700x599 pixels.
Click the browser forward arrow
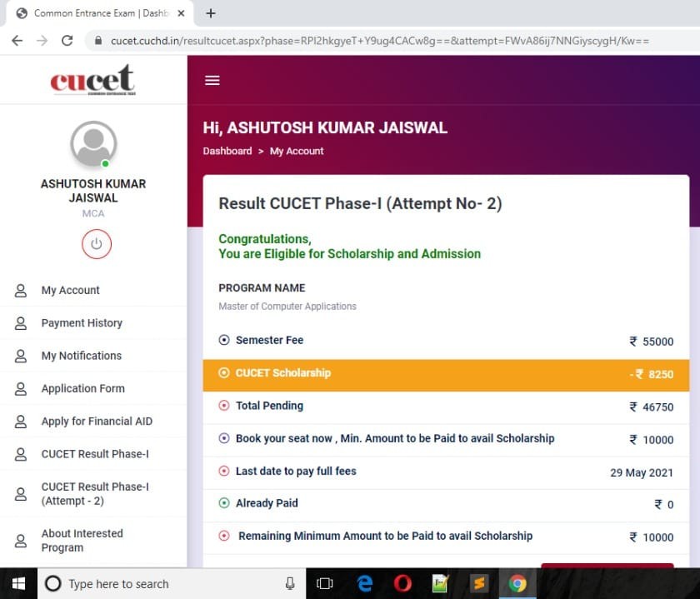pyautogui.click(x=42, y=41)
